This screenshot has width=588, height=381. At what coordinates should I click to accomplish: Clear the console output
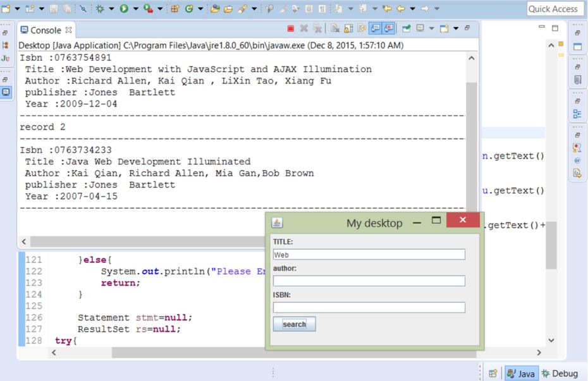[x=334, y=29]
